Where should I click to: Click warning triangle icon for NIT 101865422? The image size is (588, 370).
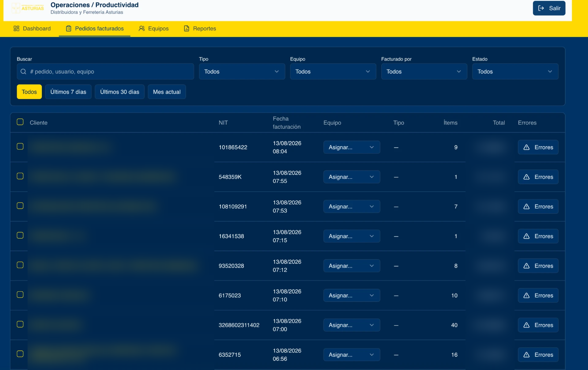pyautogui.click(x=526, y=147)
